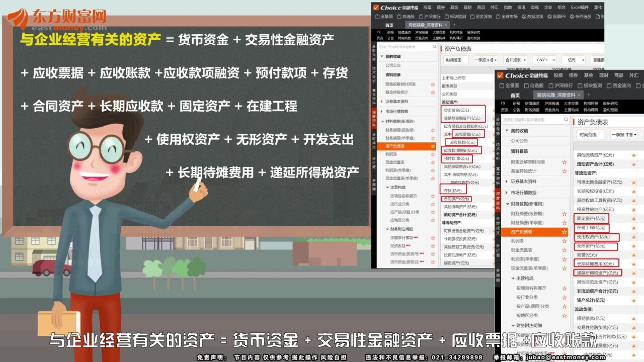Toggle favorite star for 按行业分类, rear window

(433, 204)
